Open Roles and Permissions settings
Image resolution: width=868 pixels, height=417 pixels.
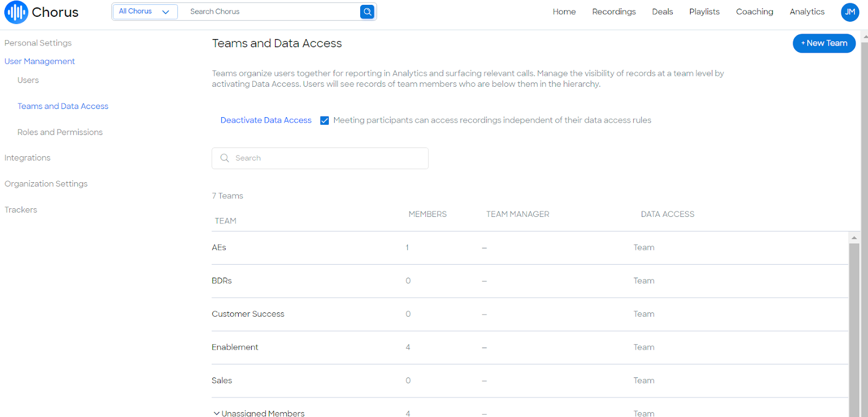(60, 132)
